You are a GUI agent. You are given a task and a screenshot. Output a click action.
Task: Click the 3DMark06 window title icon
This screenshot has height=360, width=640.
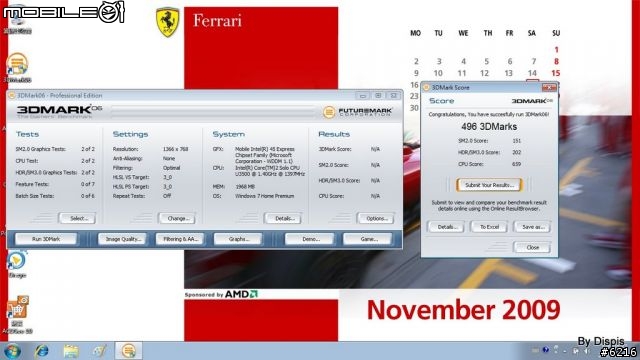[11, 96]
